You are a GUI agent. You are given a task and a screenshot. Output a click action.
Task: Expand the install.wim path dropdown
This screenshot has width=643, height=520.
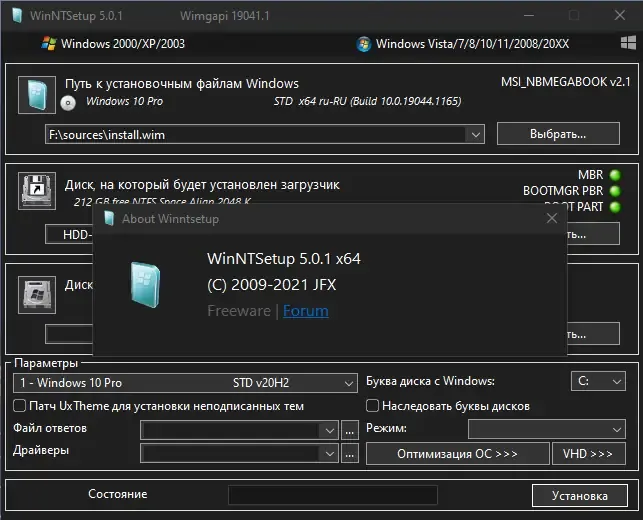(x=475, y=135)
